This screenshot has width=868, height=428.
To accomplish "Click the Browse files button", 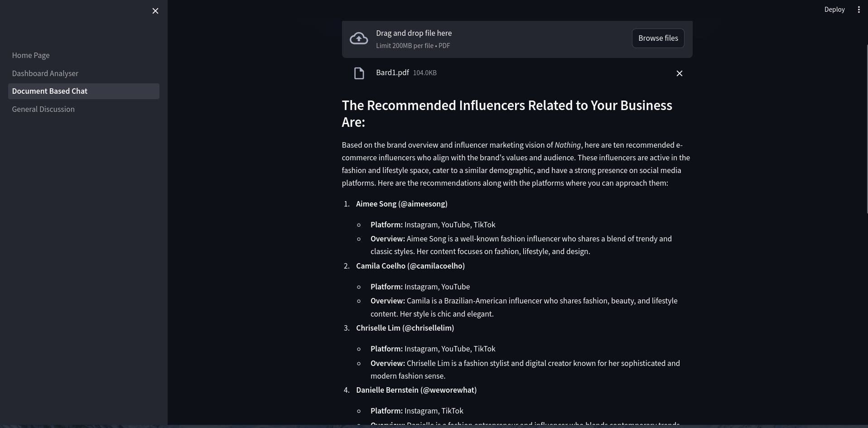I will [x=658, y=38].
